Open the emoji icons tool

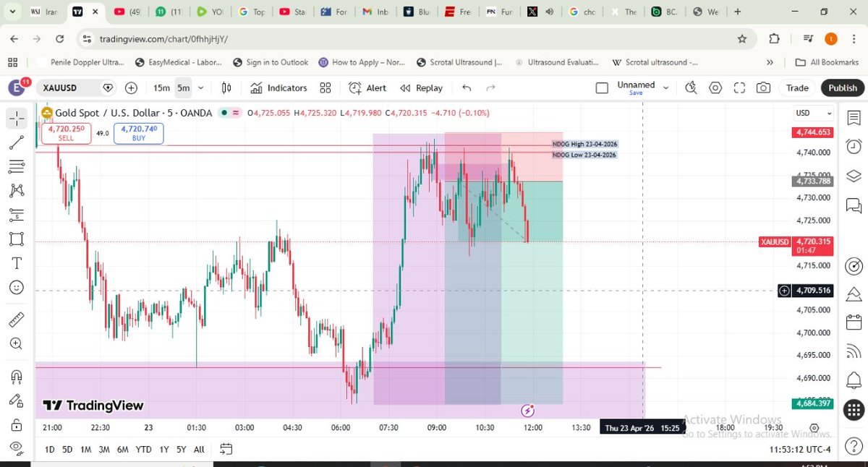(17, 287)
